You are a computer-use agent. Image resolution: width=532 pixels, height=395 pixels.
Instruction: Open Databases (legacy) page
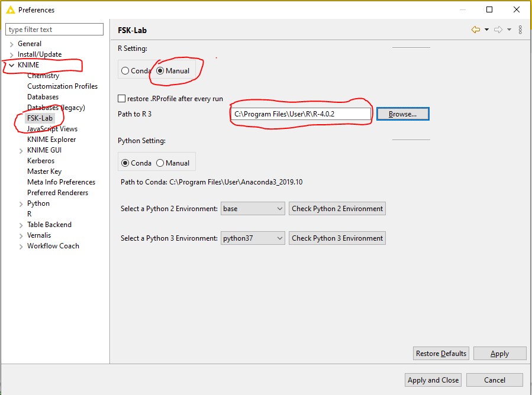pos(56,108)
